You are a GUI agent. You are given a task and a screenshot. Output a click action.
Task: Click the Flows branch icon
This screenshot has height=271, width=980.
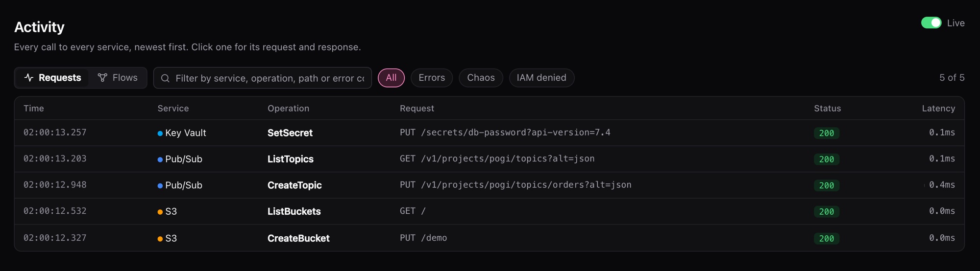click(x=102, y=78)
